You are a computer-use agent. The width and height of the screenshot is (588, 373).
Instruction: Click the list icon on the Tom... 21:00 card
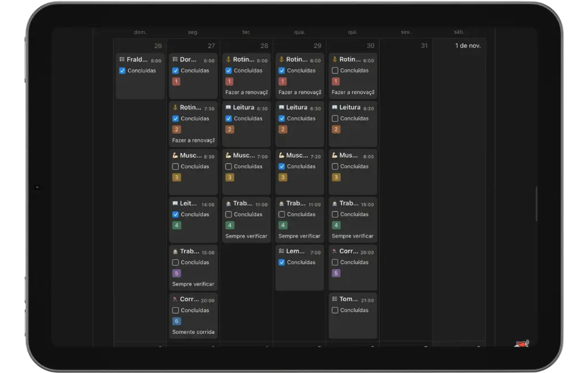(x=335, y=299)
